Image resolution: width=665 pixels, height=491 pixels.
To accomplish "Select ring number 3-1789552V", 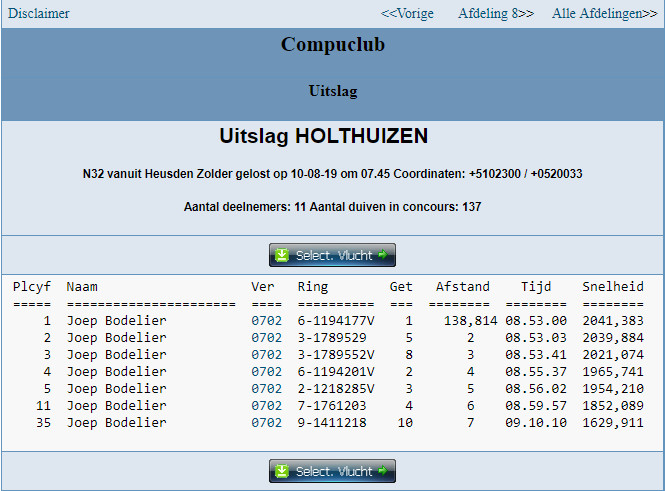I will point(336,354).
